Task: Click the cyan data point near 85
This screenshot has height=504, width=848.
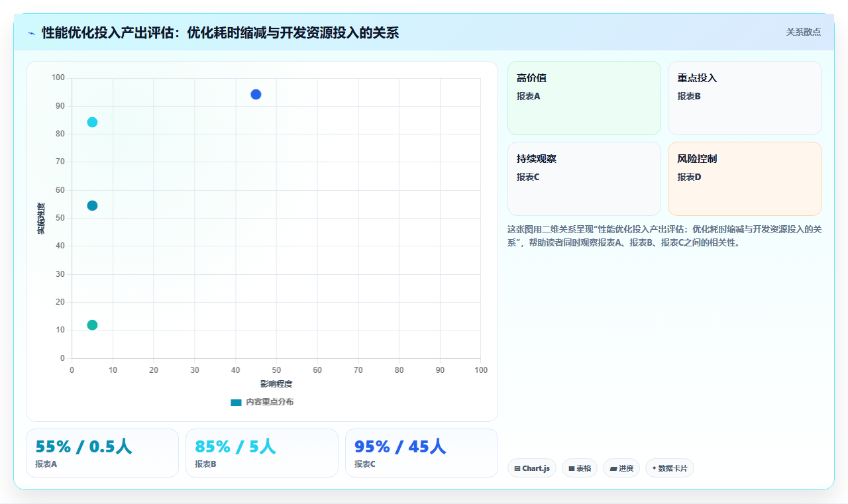Action: click(x=92, y=122)
